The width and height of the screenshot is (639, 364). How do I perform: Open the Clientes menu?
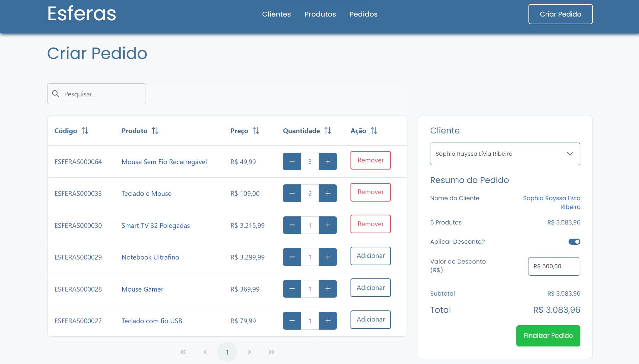tap(276, 14)
